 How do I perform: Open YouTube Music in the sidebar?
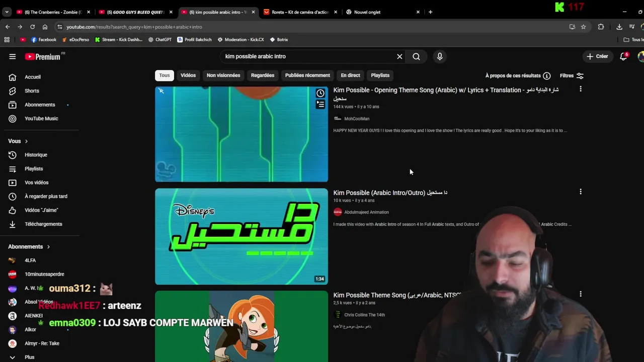pos(40,119)
